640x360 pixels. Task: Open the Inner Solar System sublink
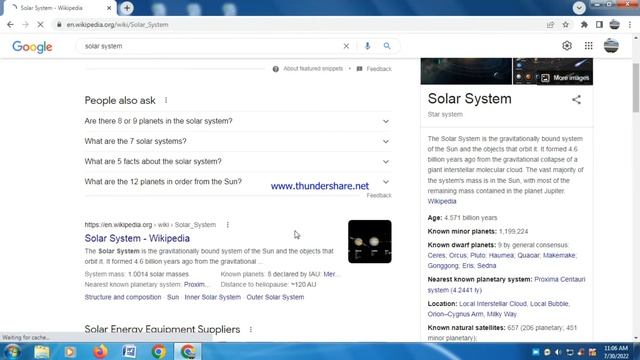(x=213, y=297)
